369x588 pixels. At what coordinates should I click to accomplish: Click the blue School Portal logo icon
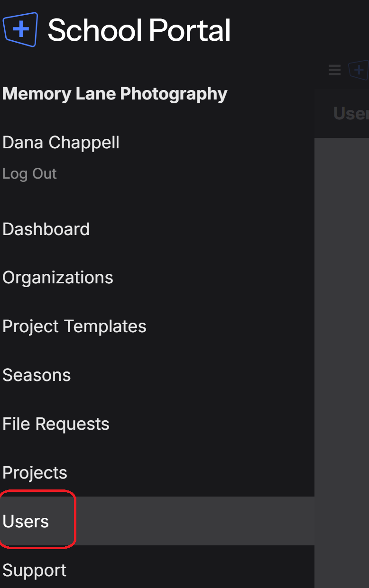(20, 29)
